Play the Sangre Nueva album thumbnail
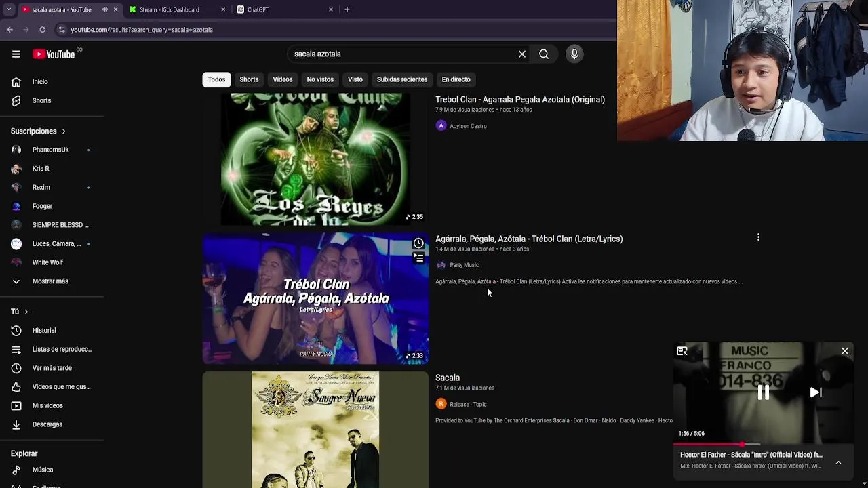868x488 pixels. pos(315,430)
